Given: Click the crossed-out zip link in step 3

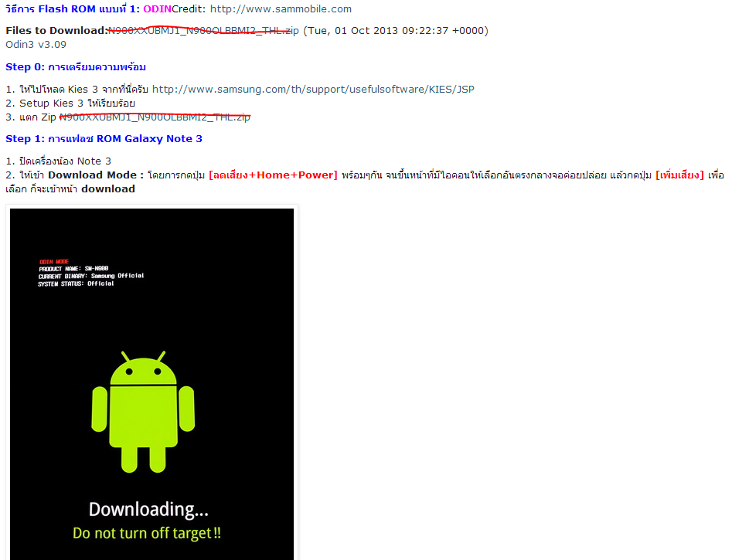Looking at the screenshot, I should (155, 117).
